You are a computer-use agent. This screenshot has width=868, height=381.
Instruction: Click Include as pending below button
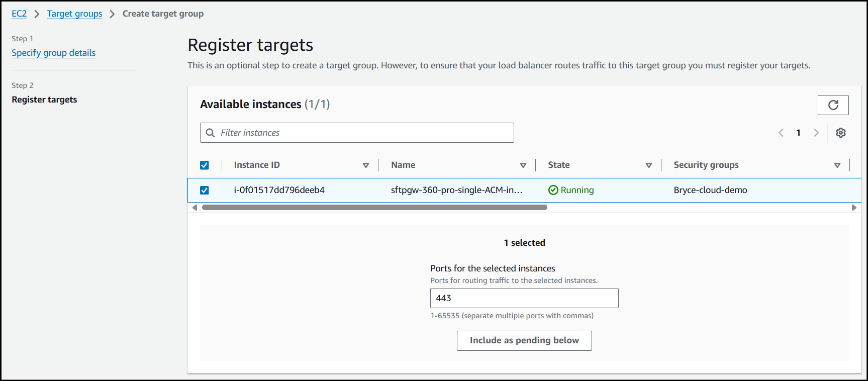tap(524, 341)
